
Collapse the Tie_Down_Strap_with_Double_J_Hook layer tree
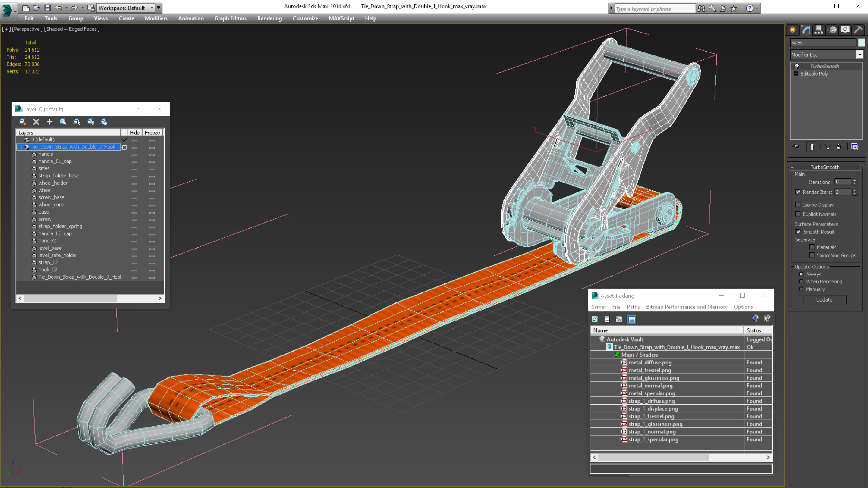[x=20, y=147]
